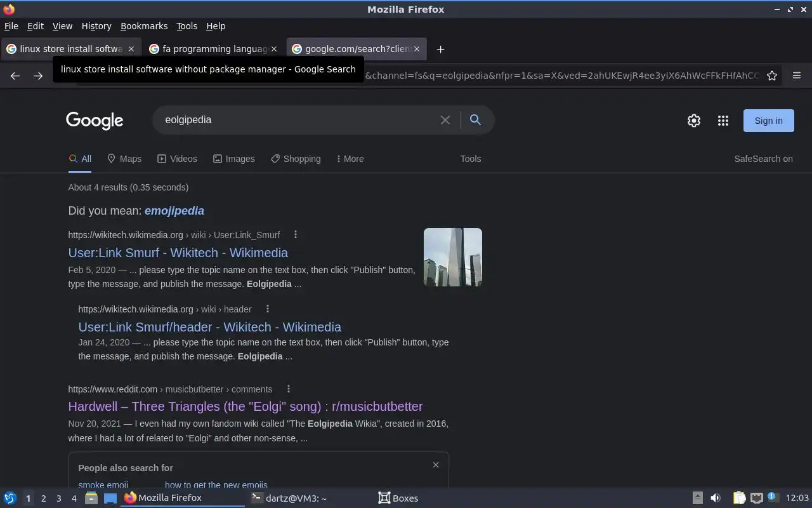812x508 pixels.
Task: Switch to workspace 2
Action: coord(43,498)
